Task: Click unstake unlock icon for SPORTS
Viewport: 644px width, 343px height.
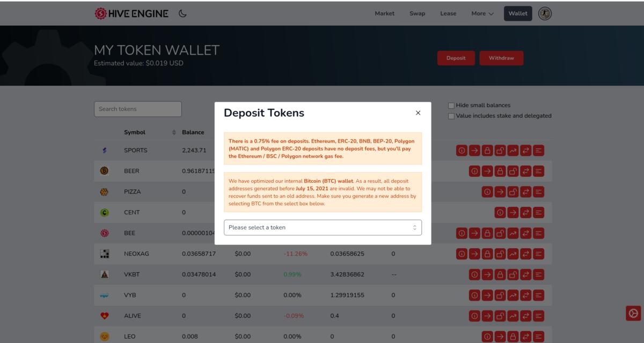Action: point(500,151)
